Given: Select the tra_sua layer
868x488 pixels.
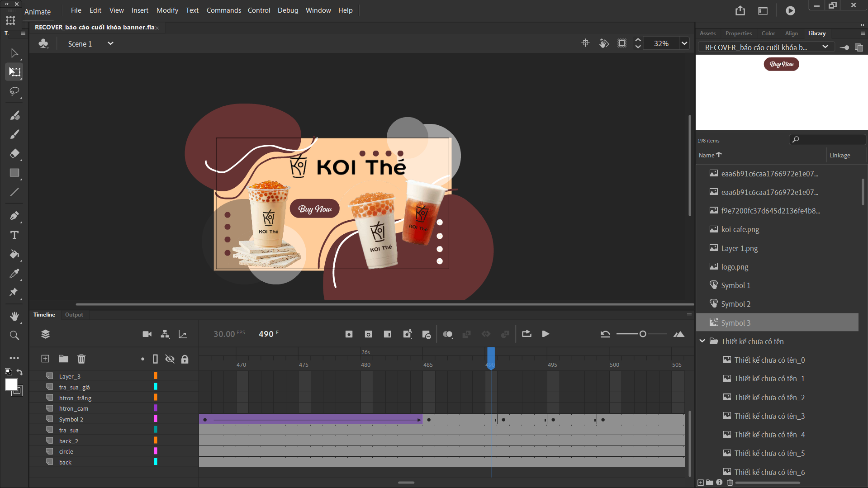Looking at the screenshot, I should click(x=69, y=430).
